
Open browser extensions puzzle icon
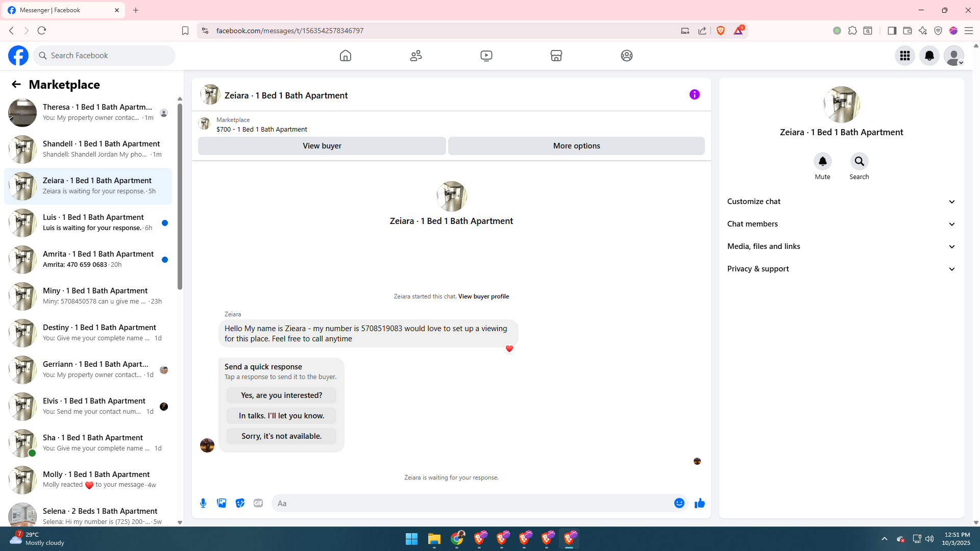click(x=852, y=31)
